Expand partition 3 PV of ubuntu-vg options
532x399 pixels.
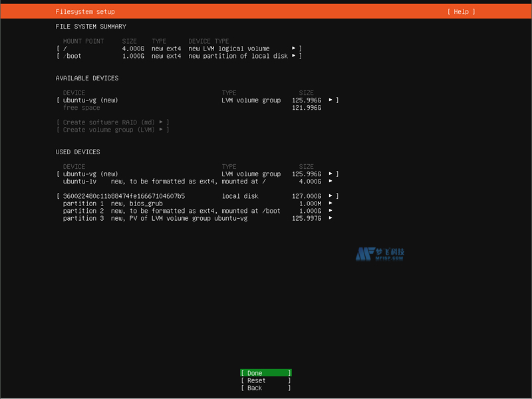pos(331,218)
